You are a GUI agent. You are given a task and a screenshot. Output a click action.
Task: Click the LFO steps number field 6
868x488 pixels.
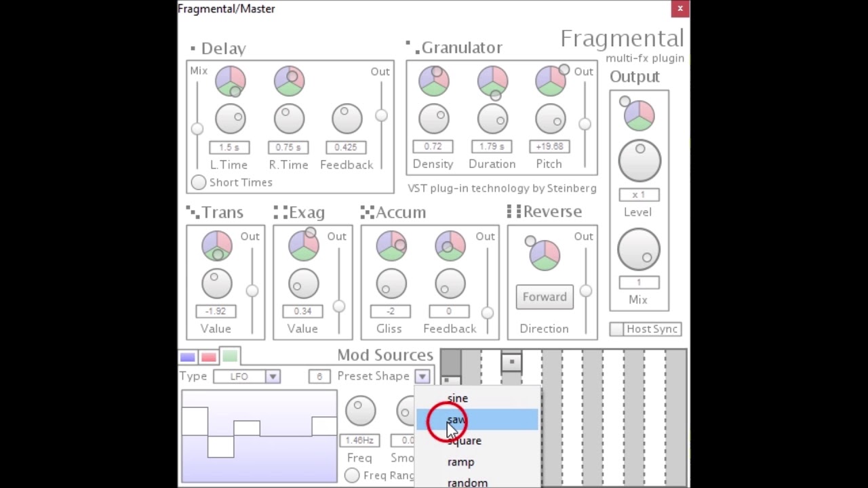319,376
